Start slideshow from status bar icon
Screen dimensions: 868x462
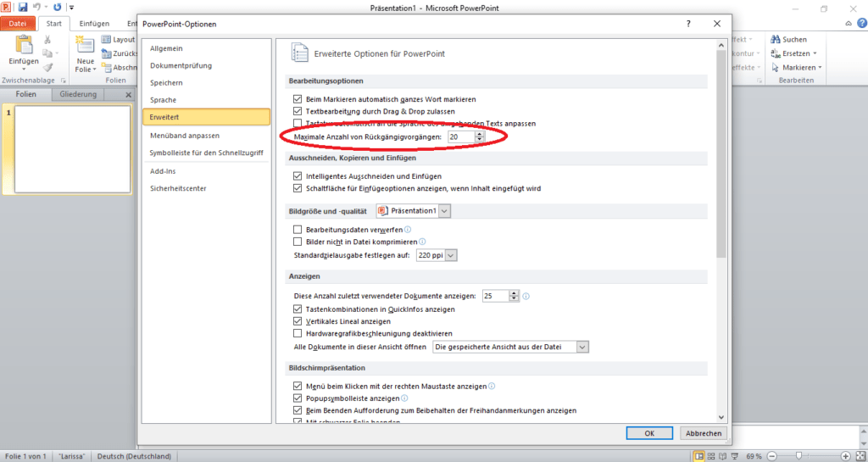click(x=736, y=456)
